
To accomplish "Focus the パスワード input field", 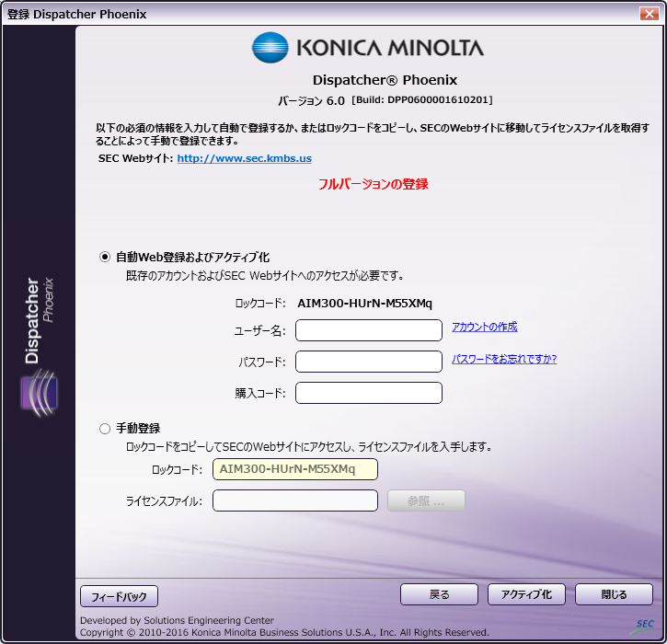I will [369, 362].
